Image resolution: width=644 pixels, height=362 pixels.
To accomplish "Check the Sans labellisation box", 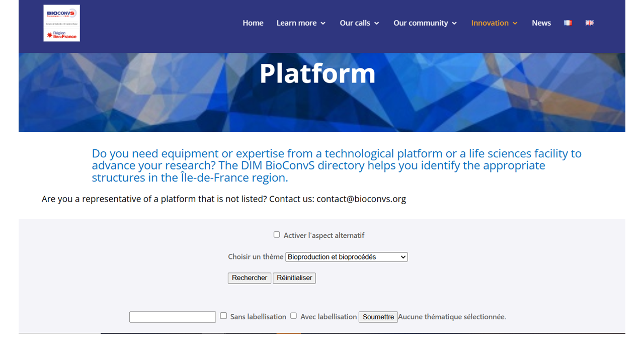I will point(223,316).
